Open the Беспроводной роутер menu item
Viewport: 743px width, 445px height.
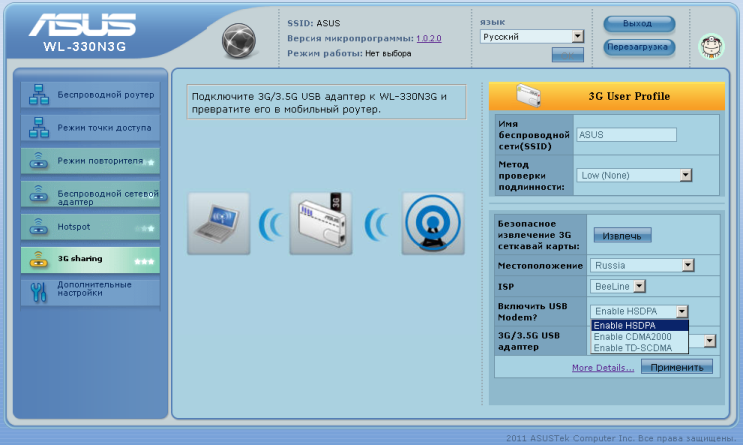(x=90, y=95)
